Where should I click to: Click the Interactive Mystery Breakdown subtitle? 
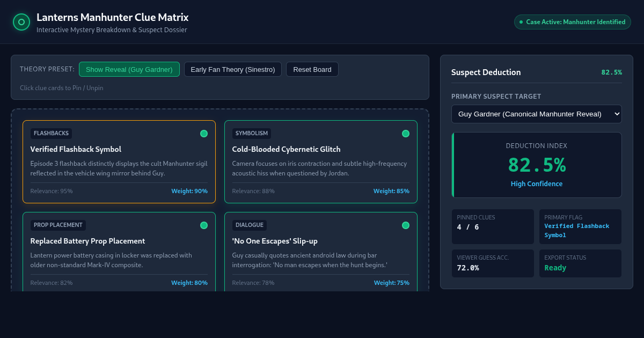[x=112, y=30]
